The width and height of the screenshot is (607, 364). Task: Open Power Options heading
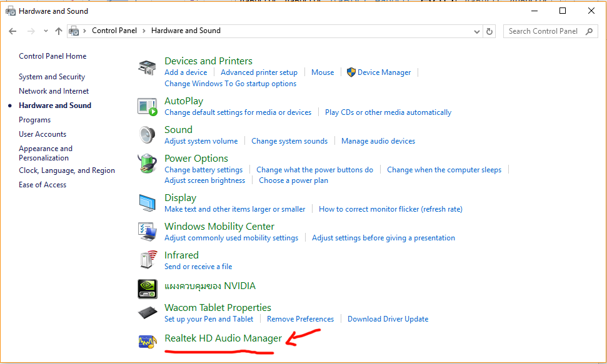[196, 158]
